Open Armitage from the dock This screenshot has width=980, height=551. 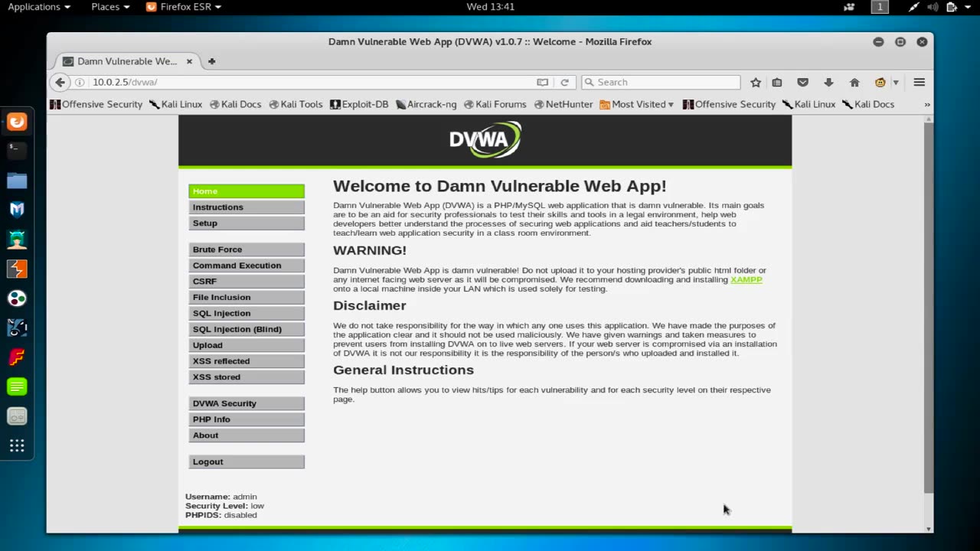click(17, 240)
